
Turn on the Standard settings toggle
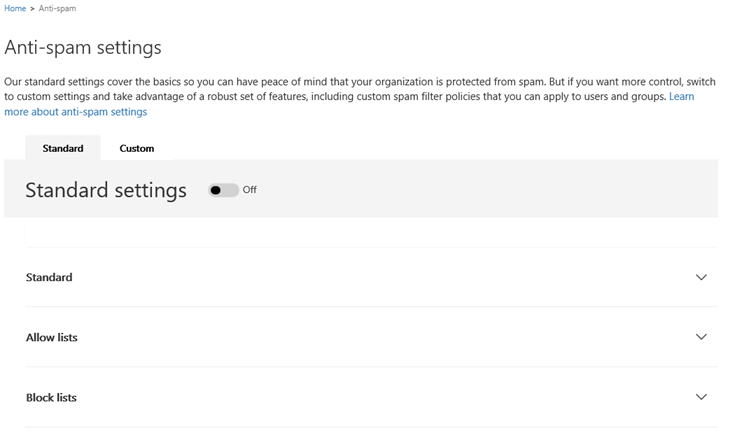[223, 190]
